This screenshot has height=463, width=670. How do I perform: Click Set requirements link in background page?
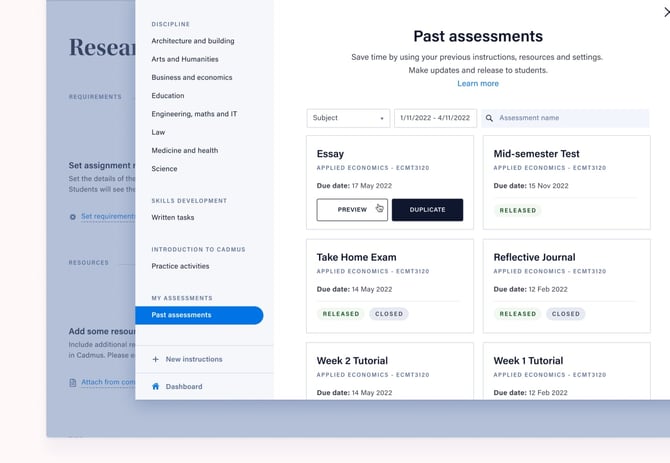pos(108,217)
